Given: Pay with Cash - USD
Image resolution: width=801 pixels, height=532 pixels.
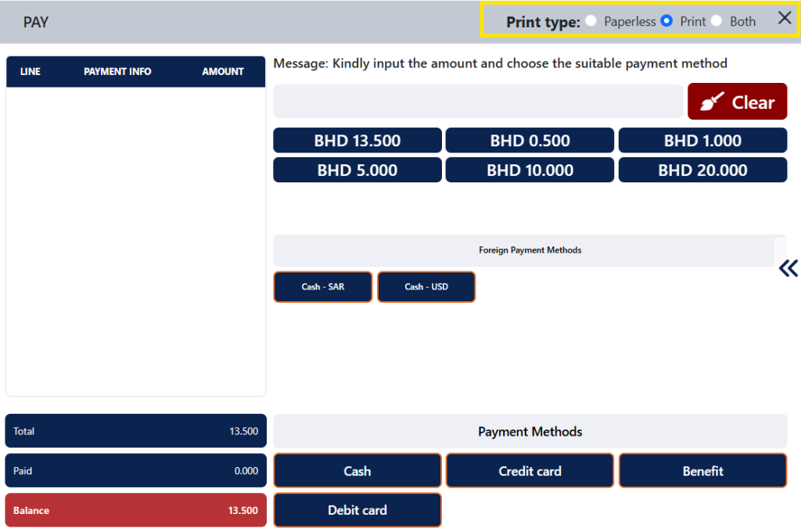Looking at the screenshot, I should coord(426,287).
